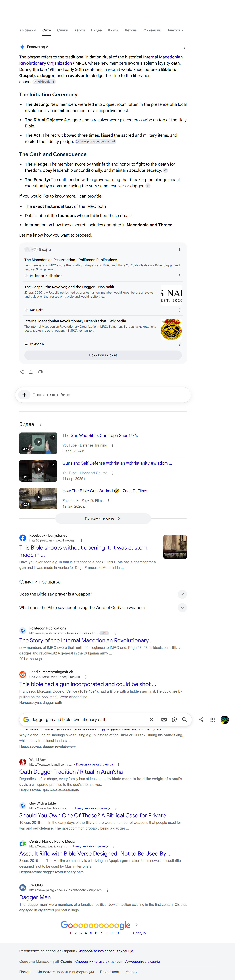
Task: Click "Испробајте без персонализација" link
Action: tap(106, 951)
